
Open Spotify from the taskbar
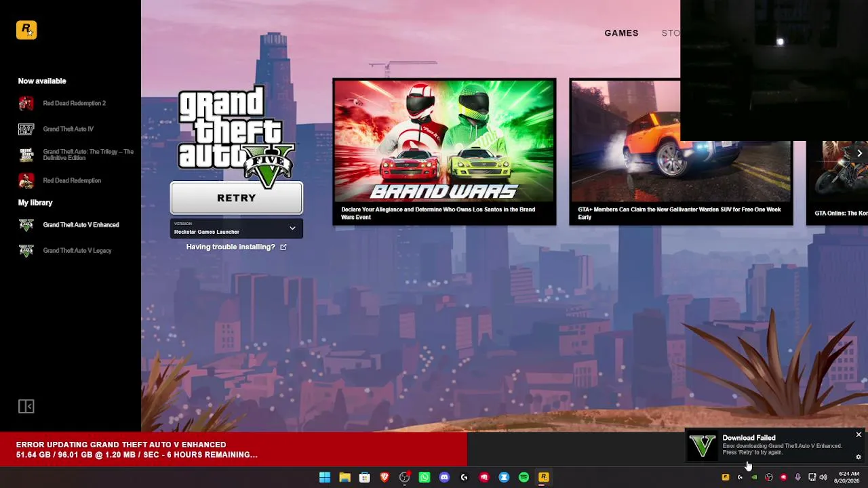point(524,477)
